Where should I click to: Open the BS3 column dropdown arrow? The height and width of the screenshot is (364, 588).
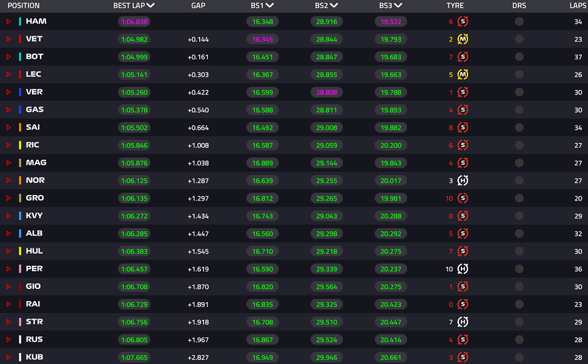pyautogui.click(x=398, y=5)
